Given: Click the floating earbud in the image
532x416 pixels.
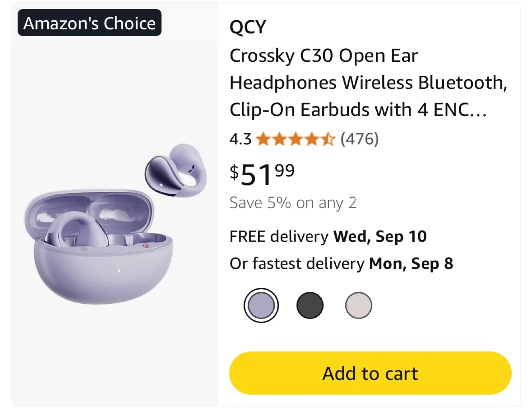Looking at the screenshot, I should click(174, 170).
